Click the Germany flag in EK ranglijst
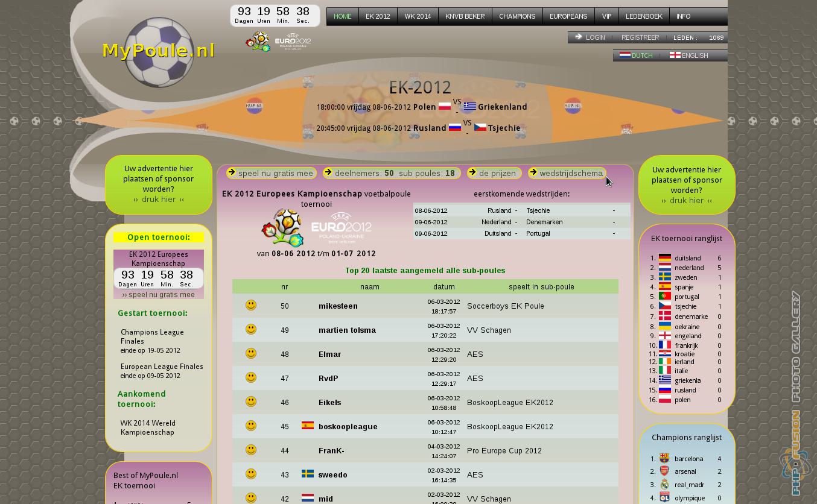Image resolution: width=817 pixels, height=504 pixels. 665,258
